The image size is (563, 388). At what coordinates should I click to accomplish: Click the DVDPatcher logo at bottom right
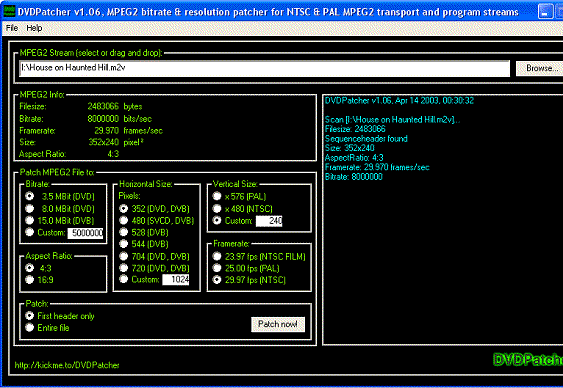[x=528, y=359]
